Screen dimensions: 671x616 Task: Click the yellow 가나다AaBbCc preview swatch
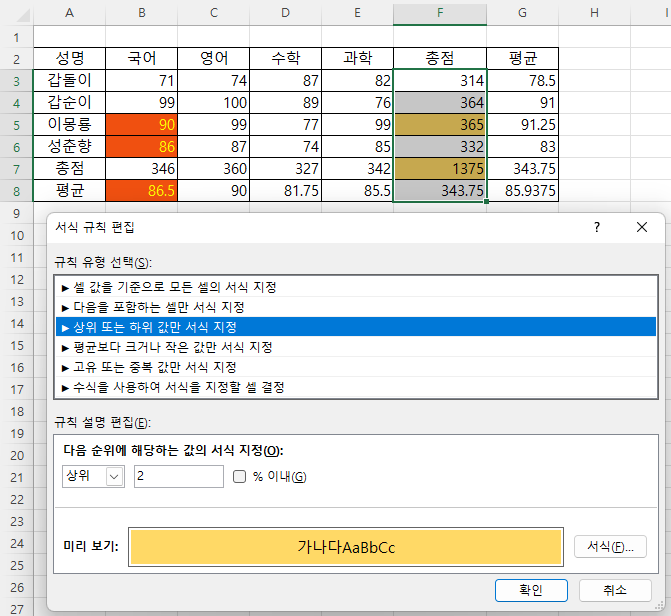(x=346, y=547)
